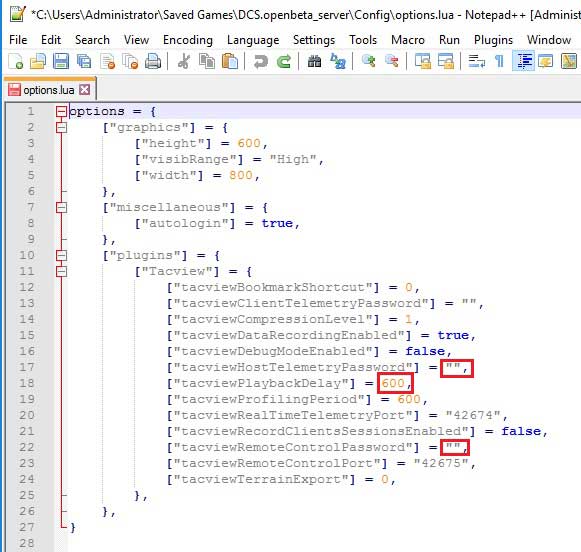Click the "42674" telemetry port value
This screenshot has width=581, height=552.
[473, 415]
